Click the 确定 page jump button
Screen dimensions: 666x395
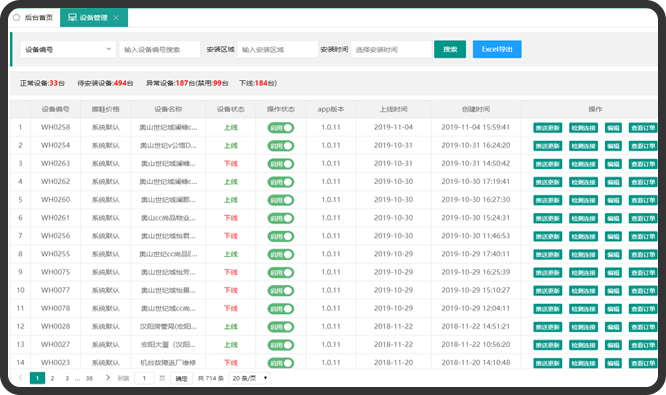[181, 378]
